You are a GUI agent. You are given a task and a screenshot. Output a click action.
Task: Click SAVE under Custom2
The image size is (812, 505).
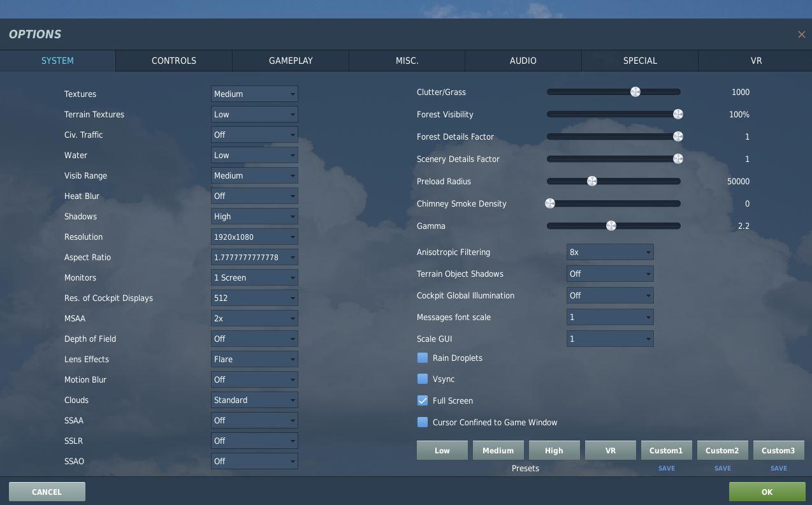click(x=723, y=468)
